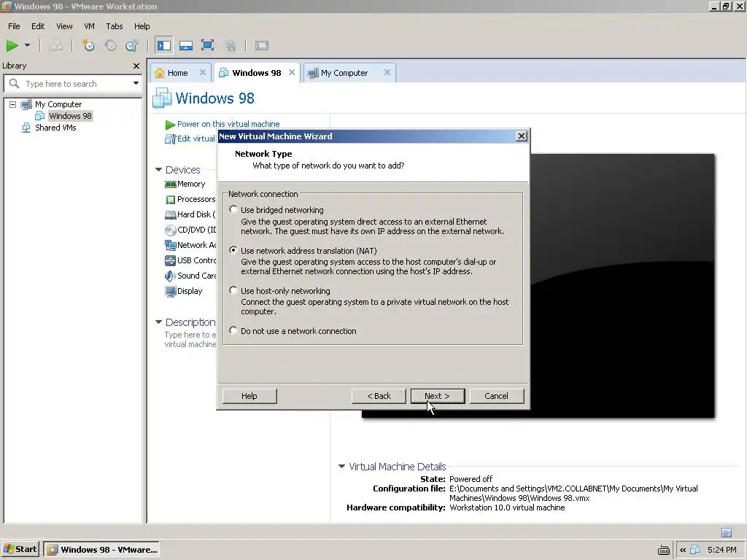The image size is (747, 560).
Task: Click the VMware tray icon near clock
Action: (x=695, y=550)
